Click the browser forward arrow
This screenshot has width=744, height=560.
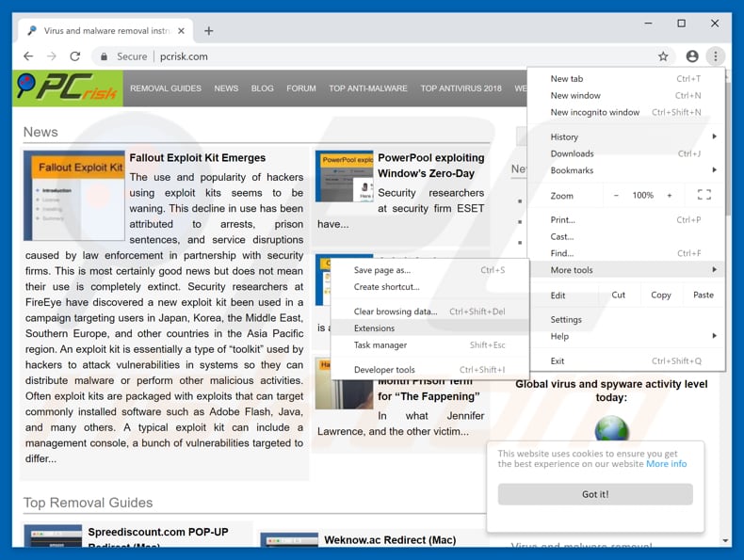[x=51, y=56]
